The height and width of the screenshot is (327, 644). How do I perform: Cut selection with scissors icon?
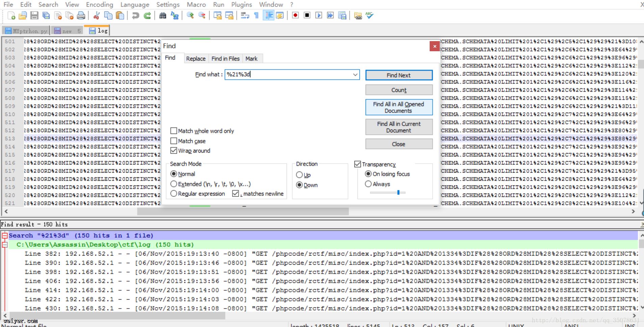pyautogui.click(x=97, y=16)
